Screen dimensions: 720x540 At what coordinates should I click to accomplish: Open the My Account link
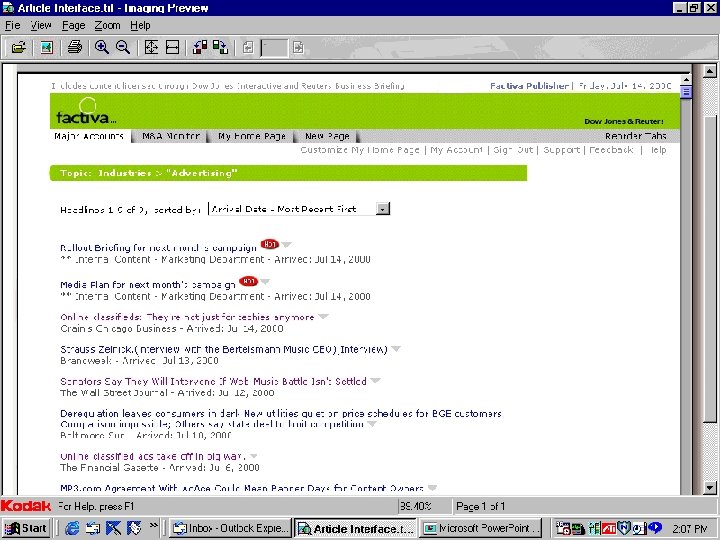click(x=456, y=150)
